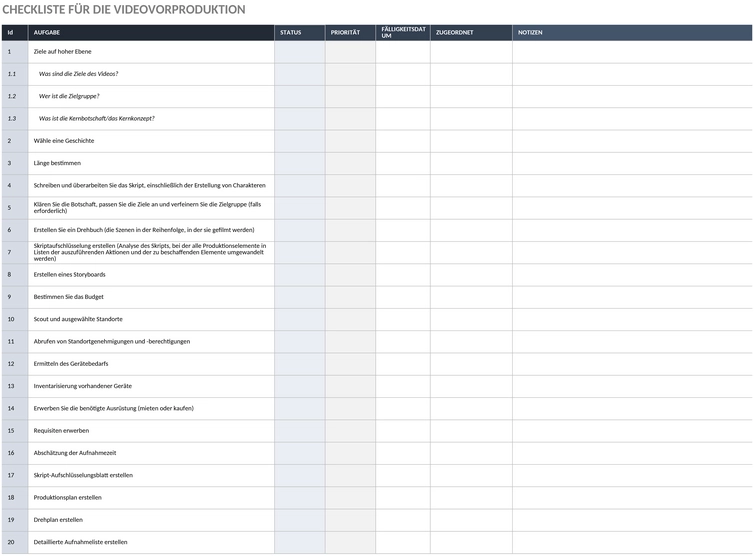The image size is (754, 556).
Task: Click 'Ermitteln des Gerätebedarfs' task
Action: [71, 364]
